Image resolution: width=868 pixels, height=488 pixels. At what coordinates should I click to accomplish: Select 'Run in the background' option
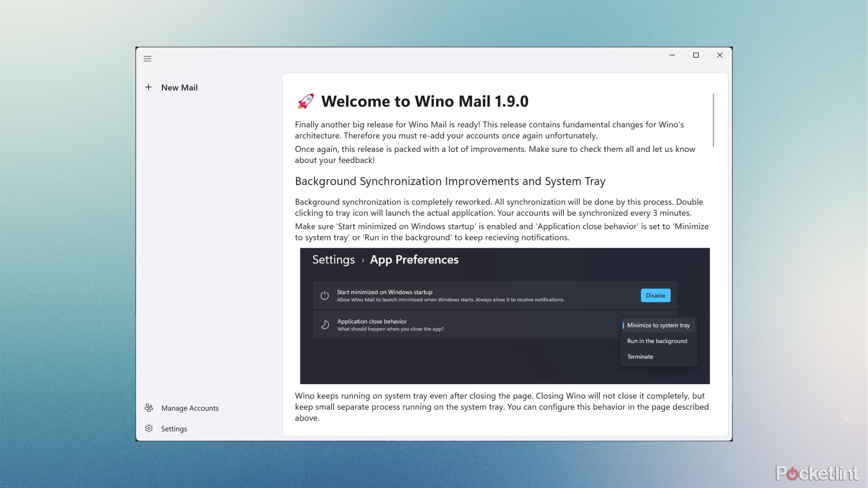pos(657,341)
